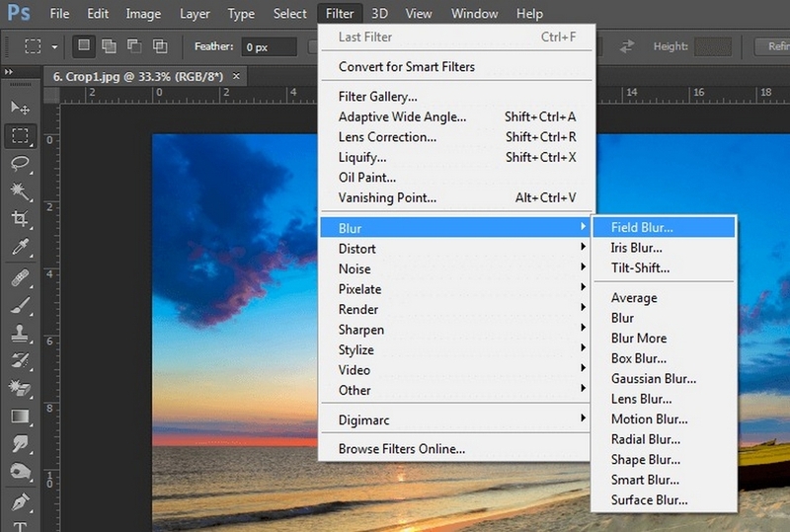Expand the Noise submenu
The height and width of the screenshot is (532, 790).
[455, 268]
